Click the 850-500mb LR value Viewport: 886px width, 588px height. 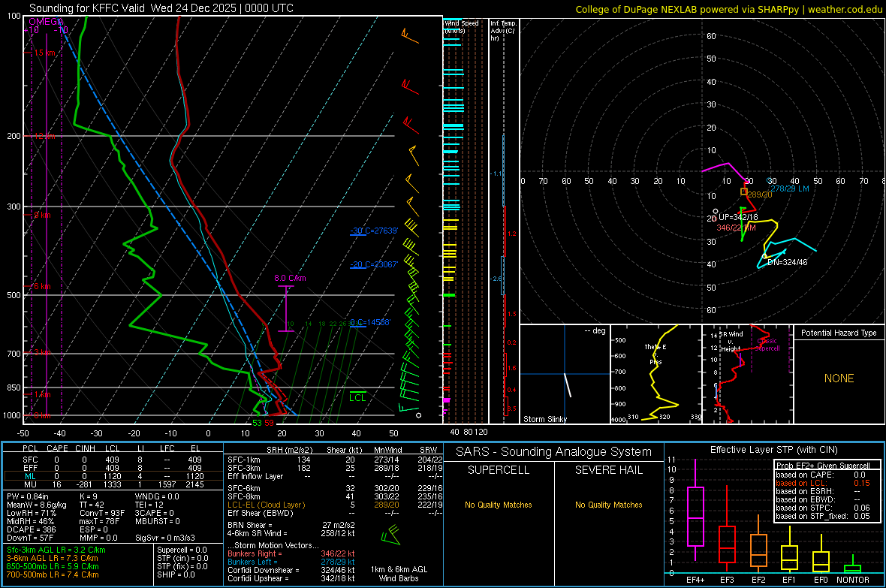coord(53,566)
